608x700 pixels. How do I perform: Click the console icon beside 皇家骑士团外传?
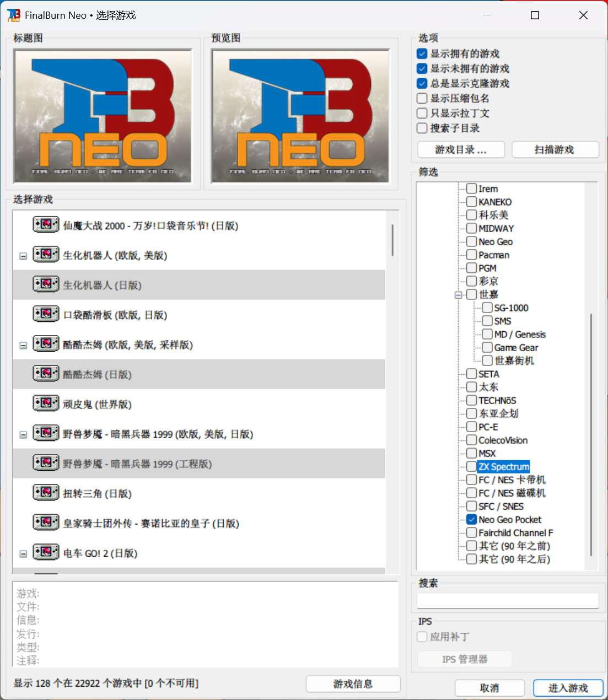coord(46,523)
